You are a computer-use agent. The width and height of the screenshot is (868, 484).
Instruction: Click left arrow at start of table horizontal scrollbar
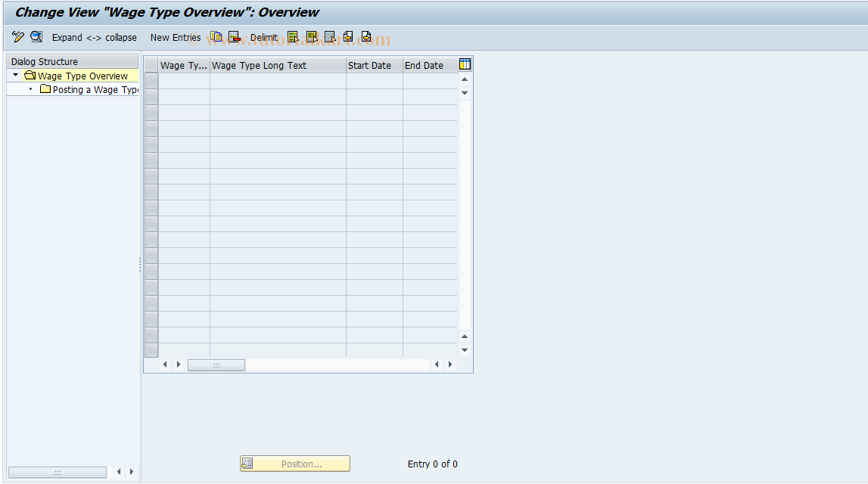[x=165, y=364]
